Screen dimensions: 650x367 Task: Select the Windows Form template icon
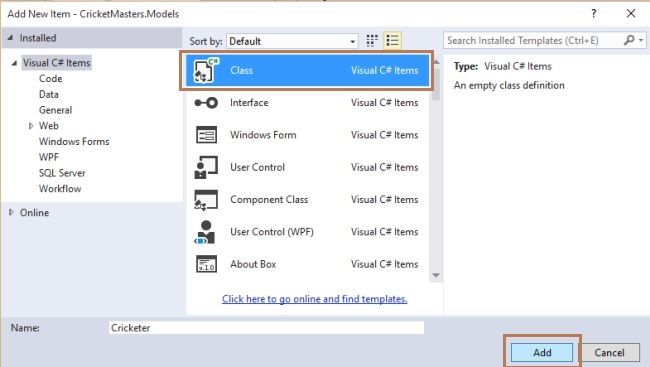(x=206, y=135)
